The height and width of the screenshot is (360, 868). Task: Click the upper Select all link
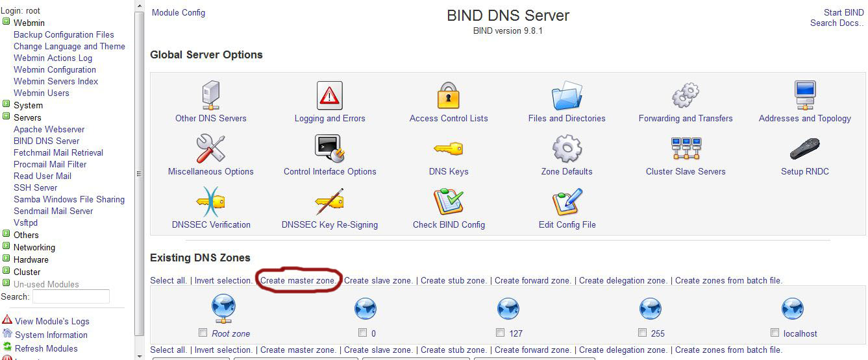pyautogui.click(x=168, y=280)
